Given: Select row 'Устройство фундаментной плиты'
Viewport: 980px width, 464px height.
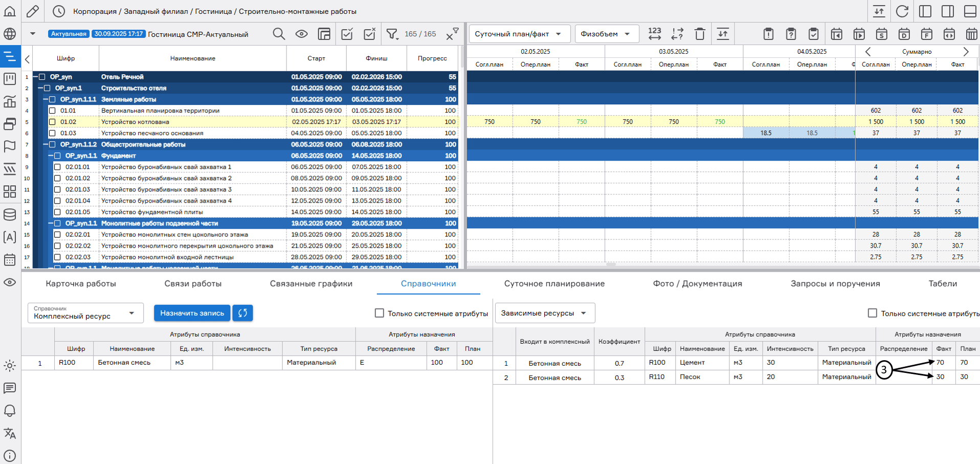Looking at the screenshot, I should 152,212.
